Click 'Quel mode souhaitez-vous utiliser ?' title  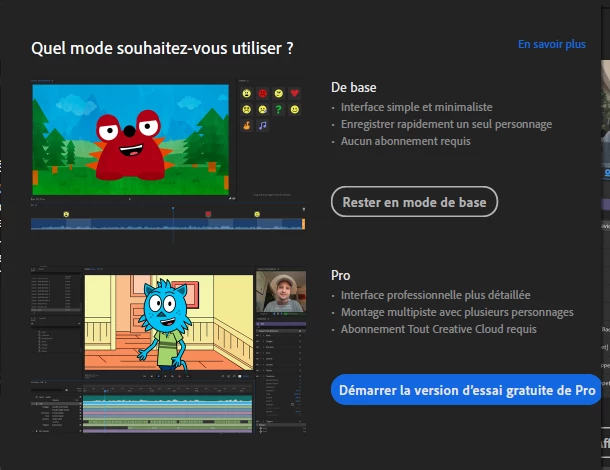162,48
